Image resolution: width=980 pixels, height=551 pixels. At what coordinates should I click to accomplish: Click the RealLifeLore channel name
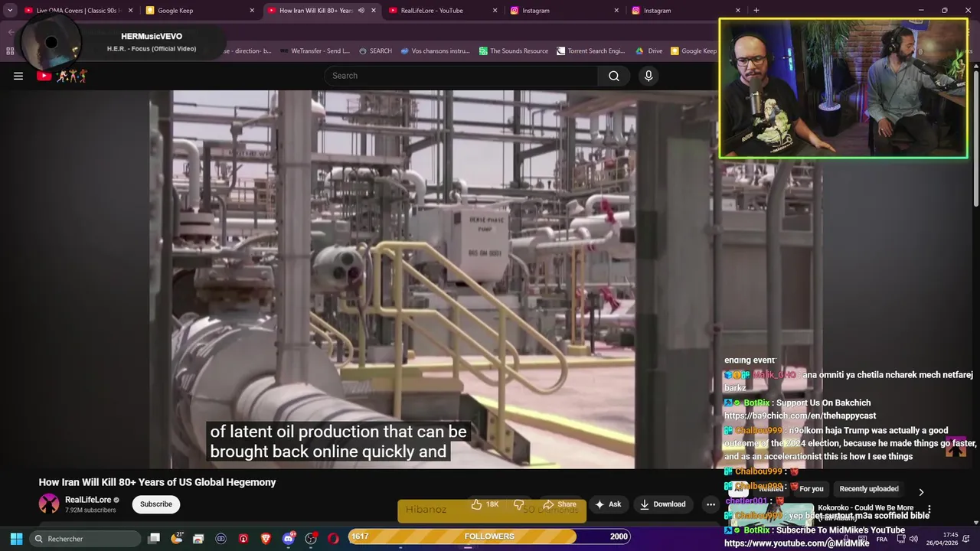[88, 500]
